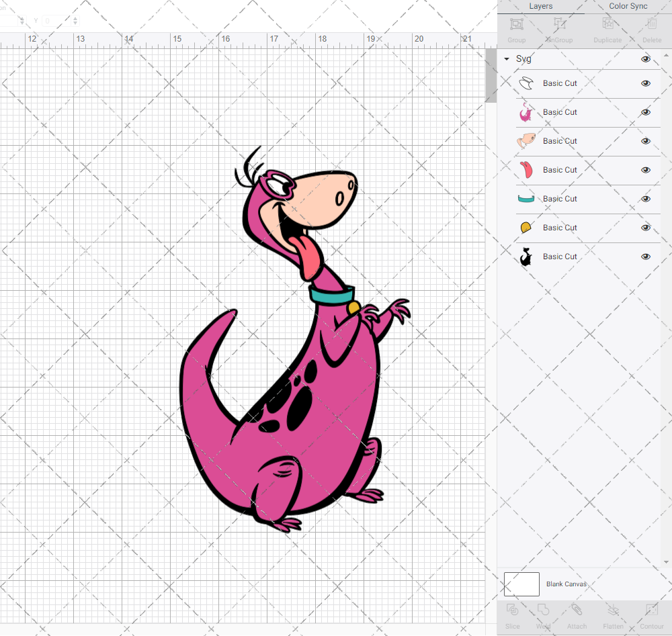672x636 pixels.
Task: Click the Flatten tool icon
Action: click(x=614, y=610)
